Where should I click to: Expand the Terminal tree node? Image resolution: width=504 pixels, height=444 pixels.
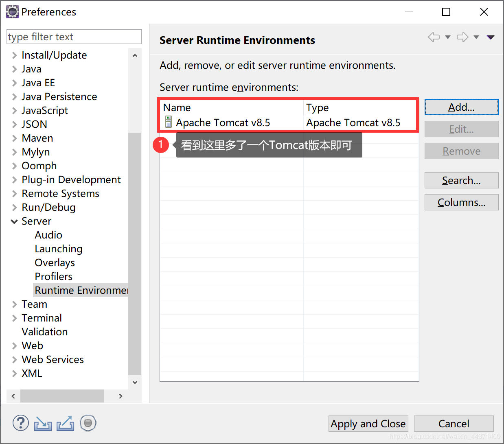(x=14, y=318)
